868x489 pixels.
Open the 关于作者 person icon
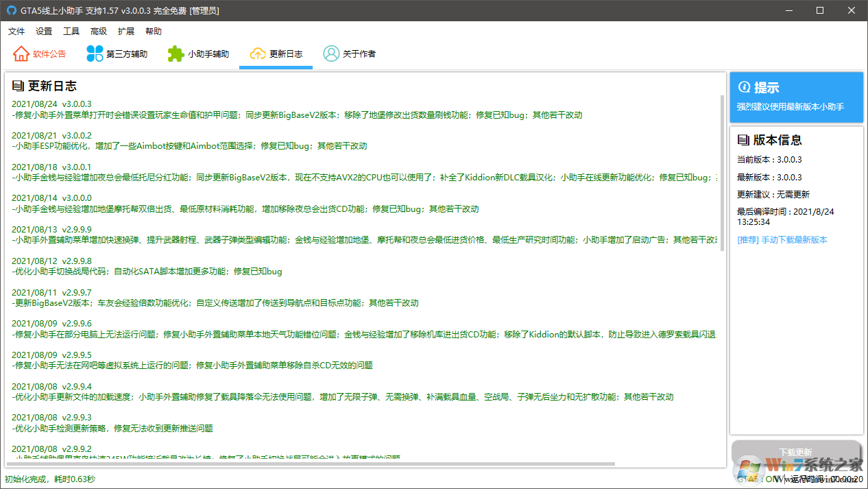pos(331,53)
